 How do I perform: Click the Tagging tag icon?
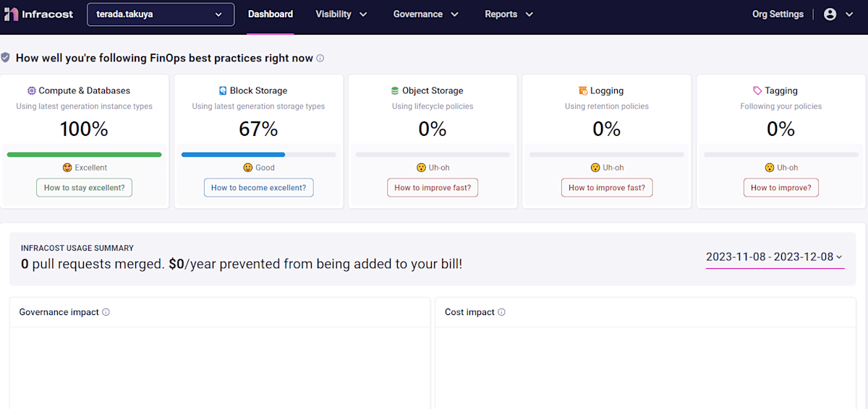(757, 91)
